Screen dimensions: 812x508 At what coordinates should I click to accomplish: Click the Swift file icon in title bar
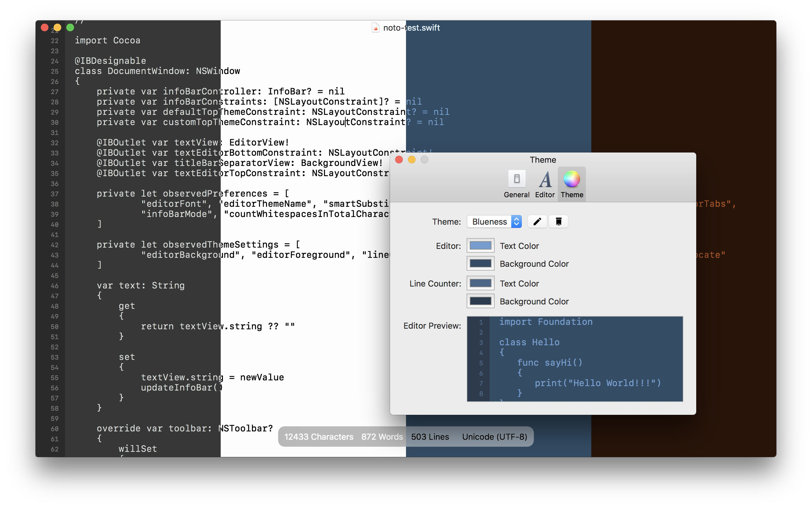point(375,28)
